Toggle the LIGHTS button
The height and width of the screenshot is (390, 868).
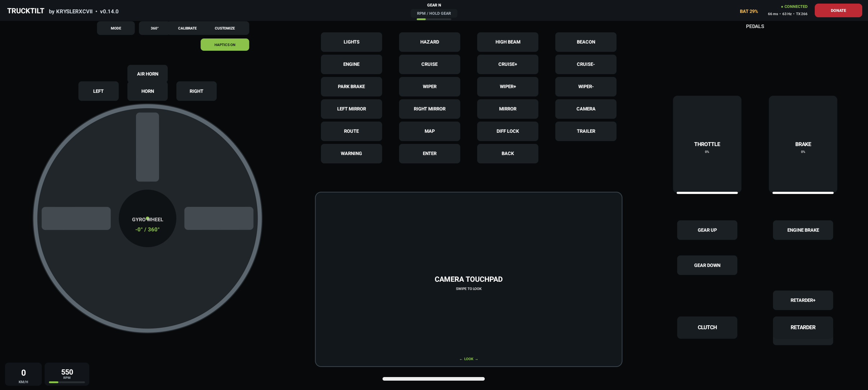pyautogui.click(x=351, y=42)
